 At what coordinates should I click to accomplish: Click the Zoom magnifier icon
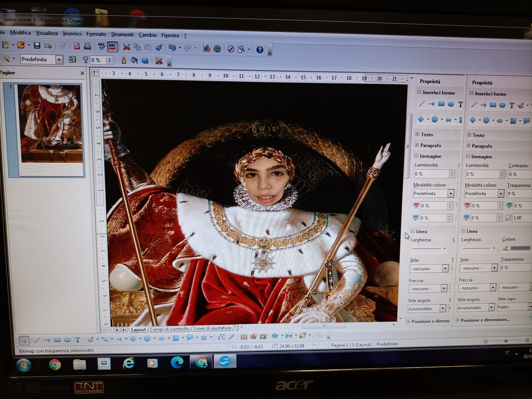(x=241, y=49)
